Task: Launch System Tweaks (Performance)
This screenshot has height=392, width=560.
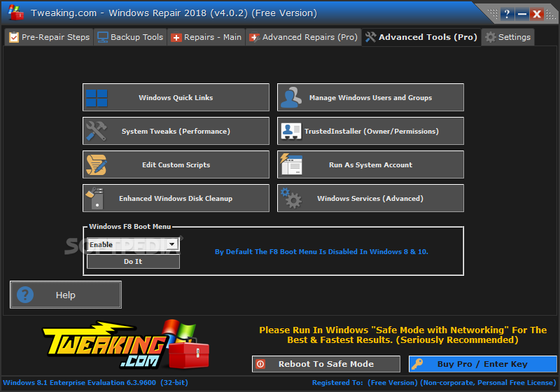Action: [176, 131]
